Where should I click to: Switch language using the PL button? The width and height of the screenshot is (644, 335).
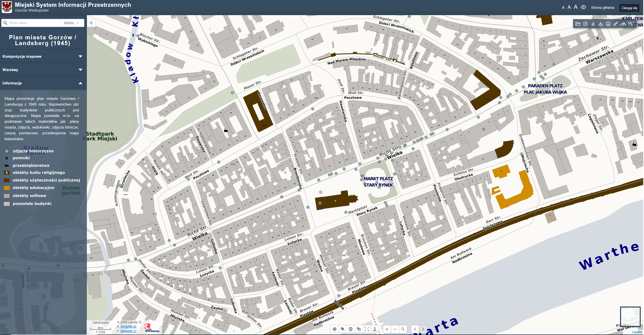630,24
